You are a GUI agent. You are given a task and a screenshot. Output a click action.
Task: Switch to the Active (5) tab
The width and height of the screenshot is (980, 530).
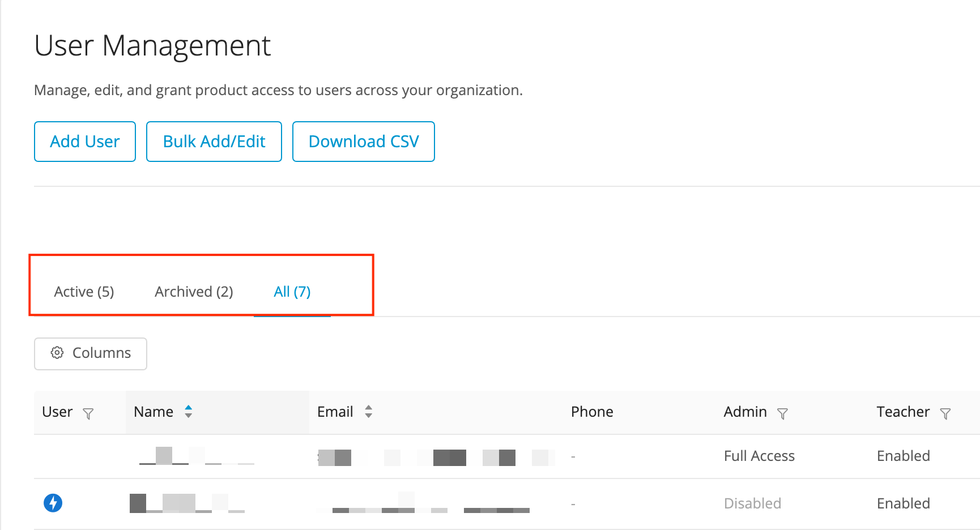84,292
